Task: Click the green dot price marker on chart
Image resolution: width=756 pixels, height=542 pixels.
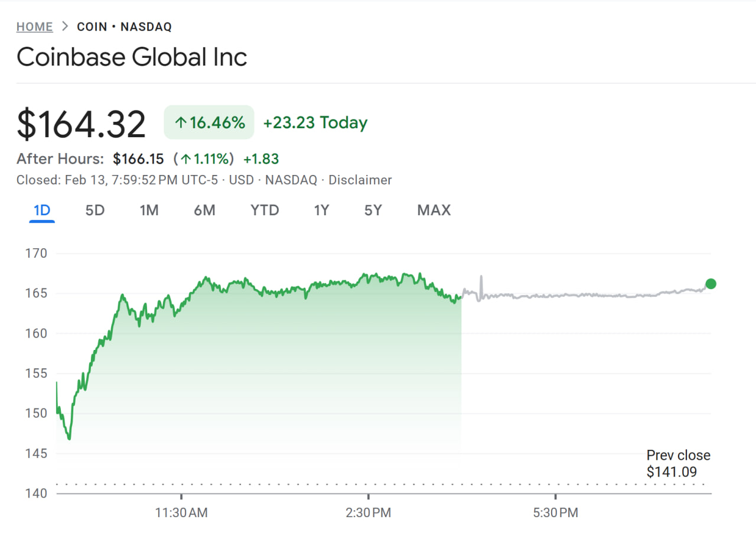Action: point(711,284)
